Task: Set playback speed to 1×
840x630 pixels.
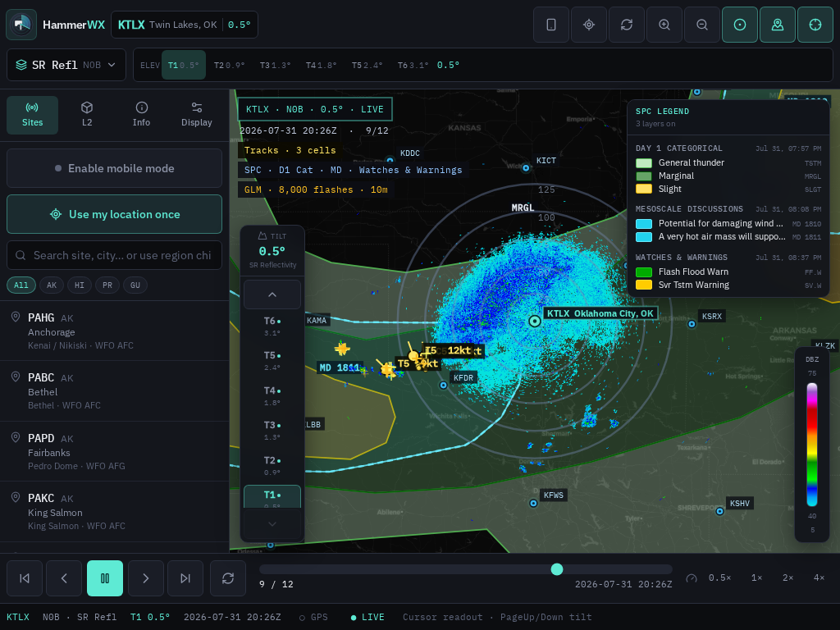Action: (x=756, y=577)
